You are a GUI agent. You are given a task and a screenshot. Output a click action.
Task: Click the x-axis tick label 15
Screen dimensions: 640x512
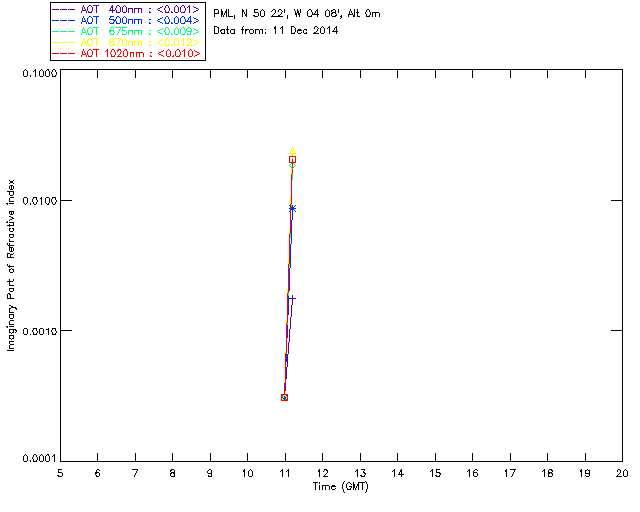pos(435,473)
